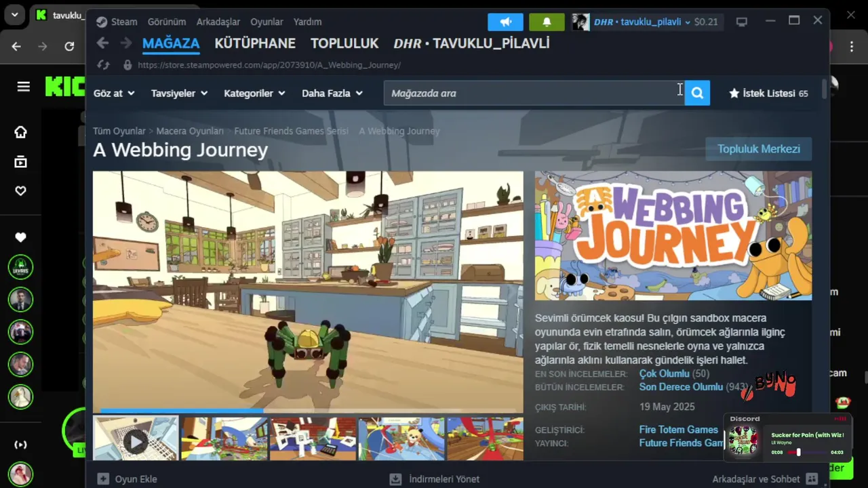Click the padlock icon beside the store URL
This screenshot has width=868, height=488.
coord(127,65)
